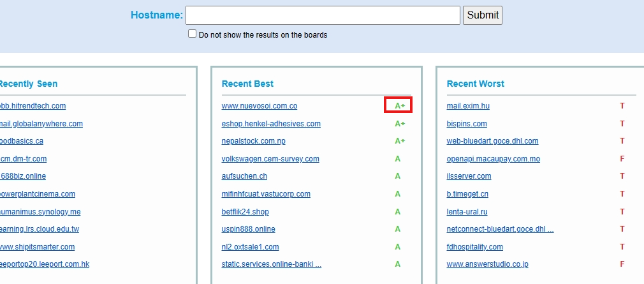Open www.answerstudio.co.jp link
644x284 pixels.
pyautogui.click(x=487, y=264)
